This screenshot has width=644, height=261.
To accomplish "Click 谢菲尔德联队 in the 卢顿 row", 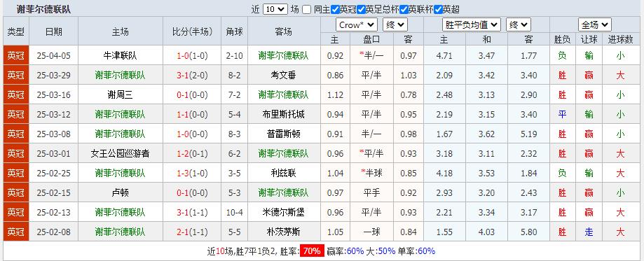I will (x=284, y=193).
